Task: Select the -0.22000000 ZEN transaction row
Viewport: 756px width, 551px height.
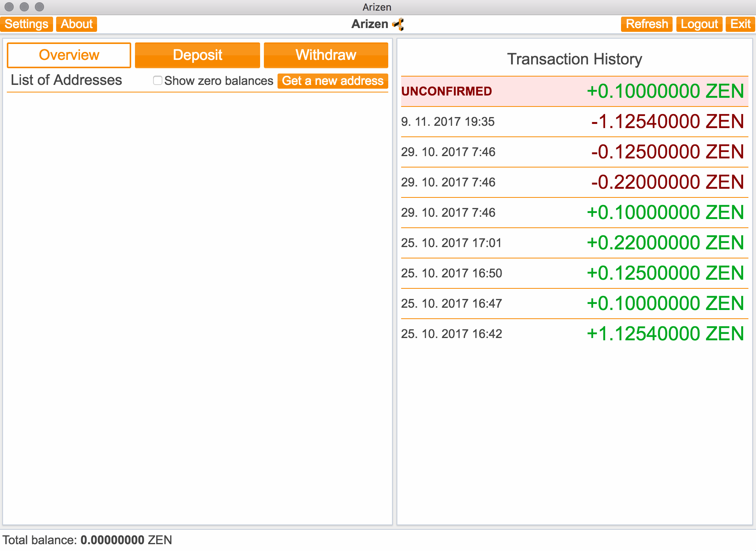Action: tap(575, 182)
